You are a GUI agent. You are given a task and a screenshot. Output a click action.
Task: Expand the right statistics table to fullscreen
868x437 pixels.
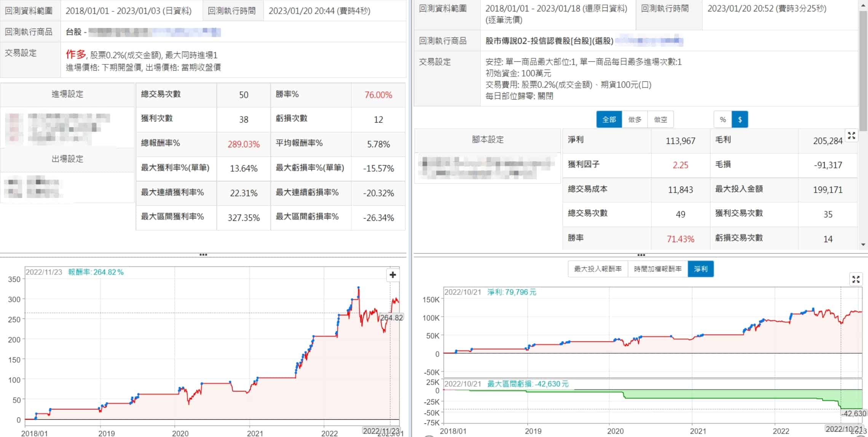[851, 136]
